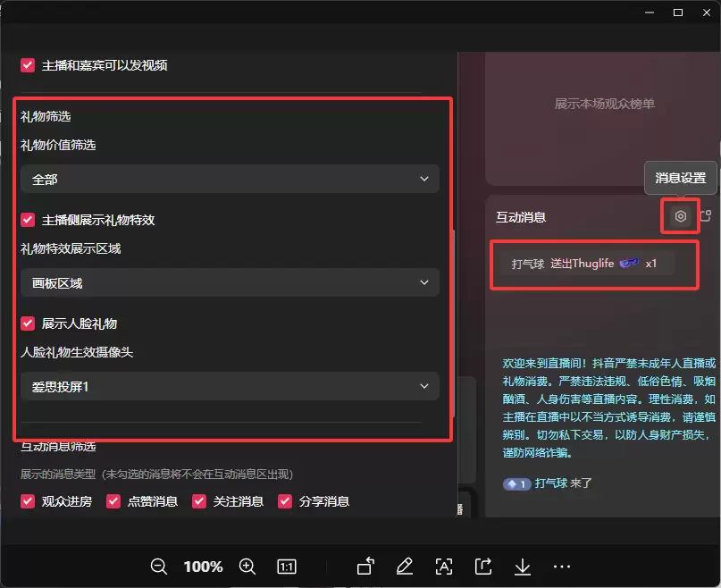Click the download screenshot icon
Image resolution: width=721 pixels, height=588 pixels.
click(522, 567)
